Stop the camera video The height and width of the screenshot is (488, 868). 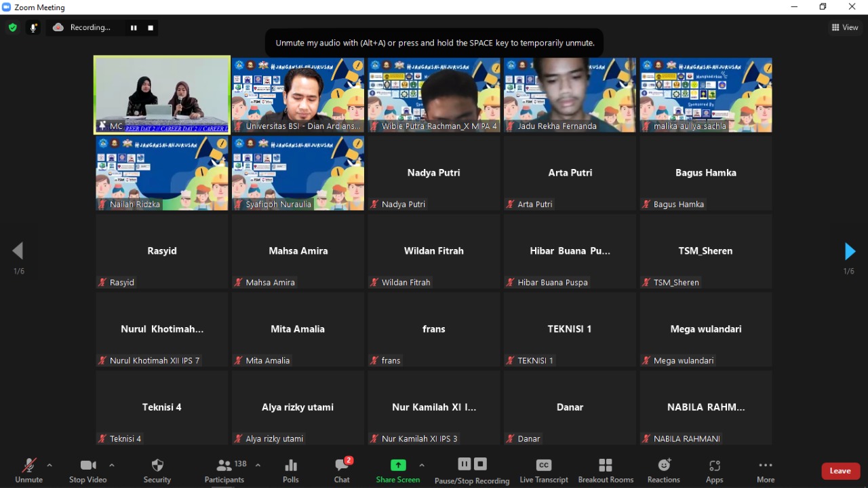(x=88, y=470)
